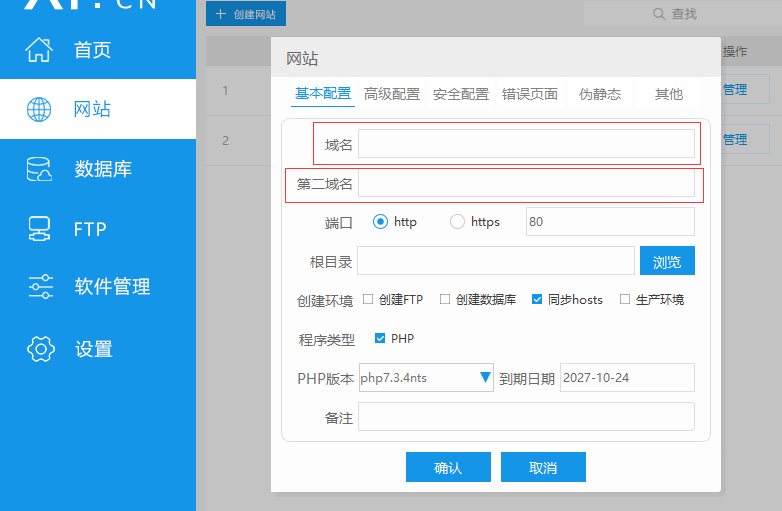Click the 第二域名 input field
This screenshot has height=511, width=782.
click(526, 183)
